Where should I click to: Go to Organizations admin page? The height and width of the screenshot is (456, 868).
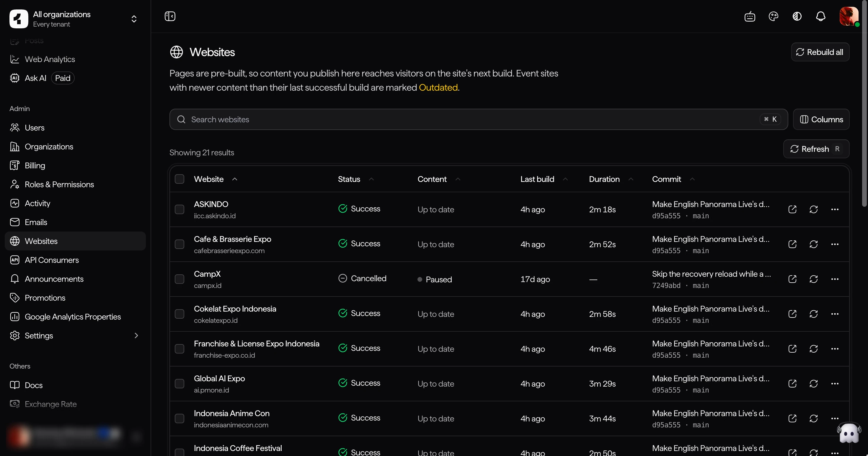click(75, 146)
